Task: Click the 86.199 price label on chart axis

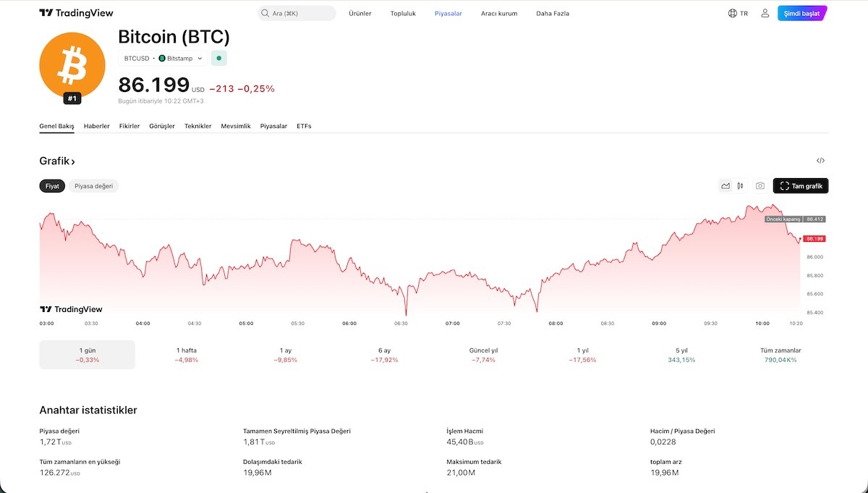Action: (813, 238)
